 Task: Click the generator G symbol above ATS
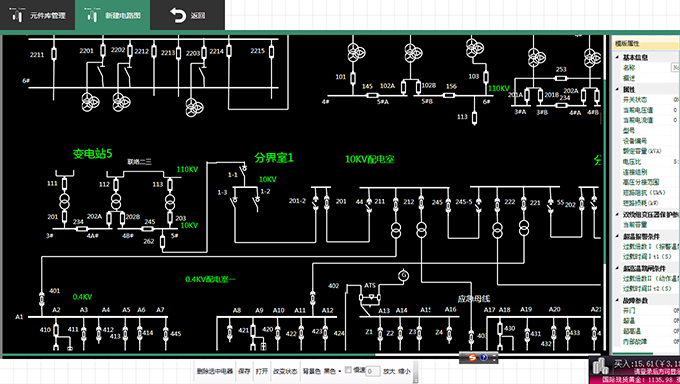tap(403, 275)
